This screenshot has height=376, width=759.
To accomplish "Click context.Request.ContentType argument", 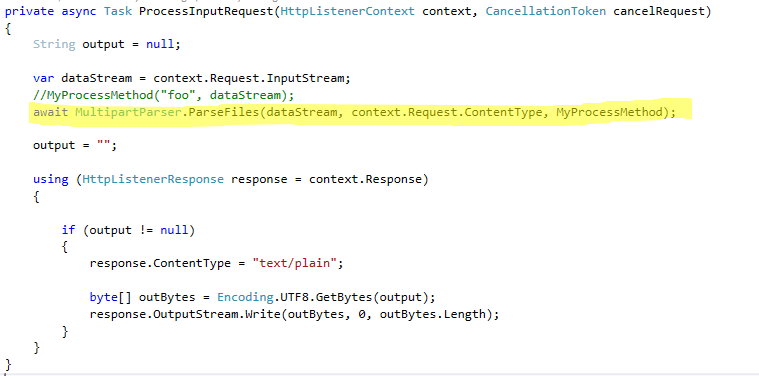I will click(447, 113).
